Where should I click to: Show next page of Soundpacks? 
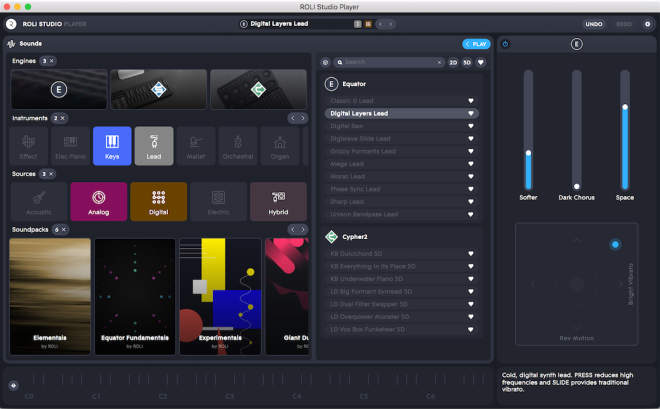[x=303, y=229]
